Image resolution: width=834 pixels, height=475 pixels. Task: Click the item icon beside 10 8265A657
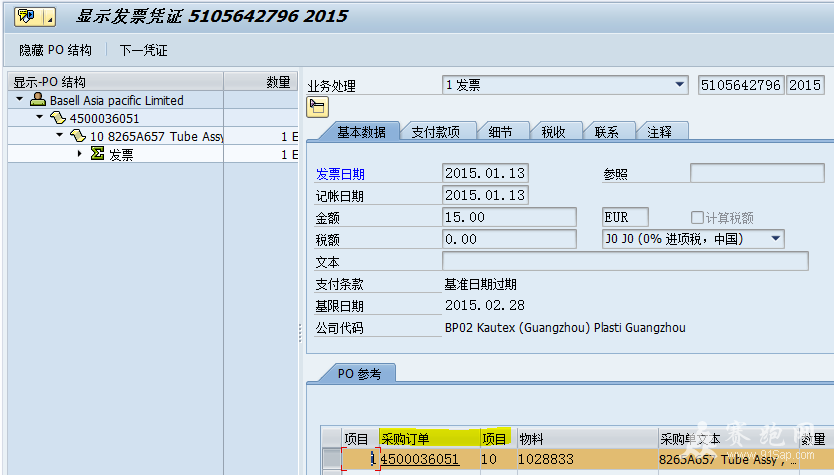pyautogui.click(x=78, y=136)
